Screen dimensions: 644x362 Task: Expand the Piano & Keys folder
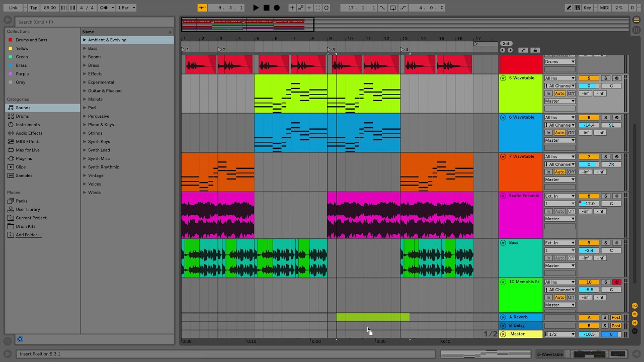[85, 125]
